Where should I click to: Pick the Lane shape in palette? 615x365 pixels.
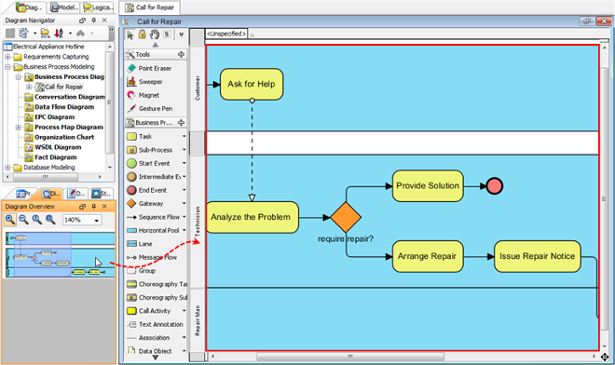pyautogui.click(x=140, y=243)
